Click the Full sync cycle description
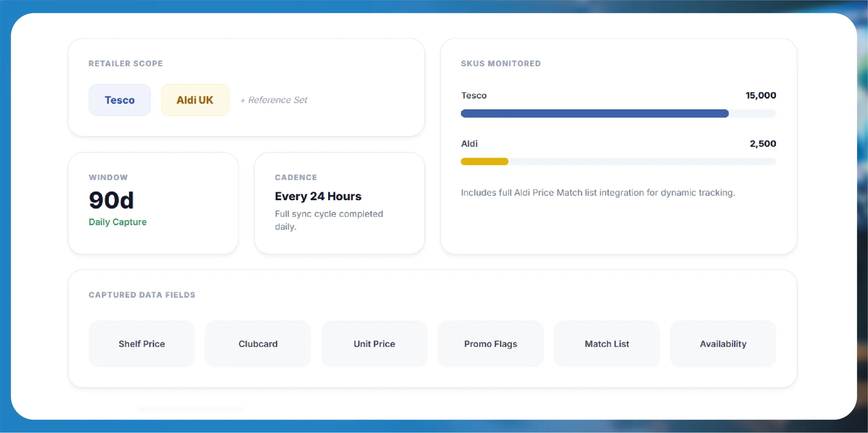868x433 pixels. click(x=329, y=220)
